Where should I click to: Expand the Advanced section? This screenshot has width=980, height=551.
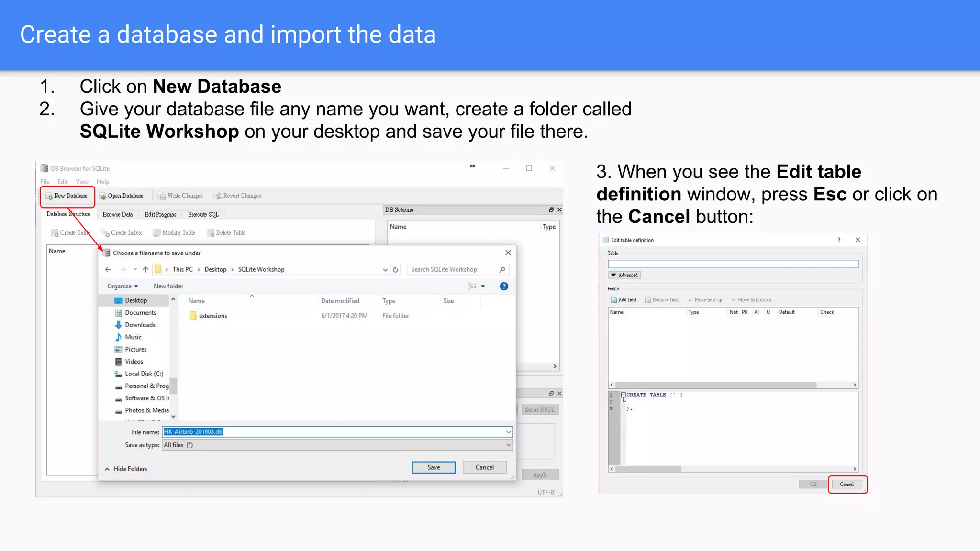[x=624, y=275]
